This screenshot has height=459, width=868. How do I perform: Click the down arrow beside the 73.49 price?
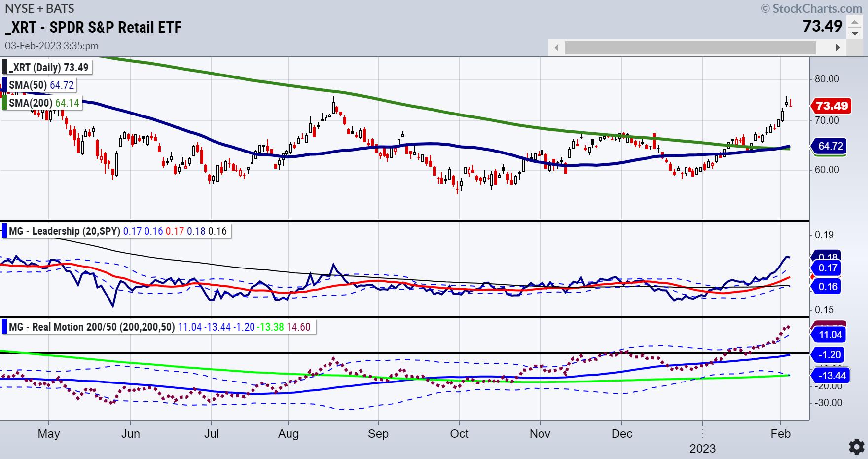click(x=855, y=33)
